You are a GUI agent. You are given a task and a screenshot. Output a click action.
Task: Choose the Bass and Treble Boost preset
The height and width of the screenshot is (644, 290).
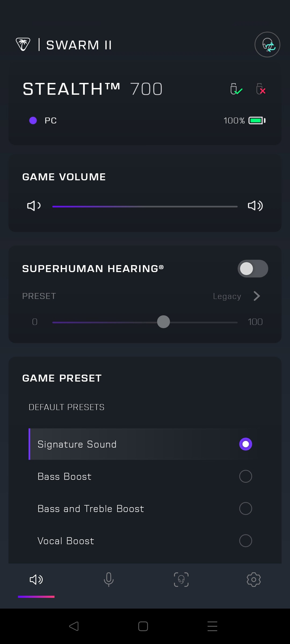click(91, 508)
